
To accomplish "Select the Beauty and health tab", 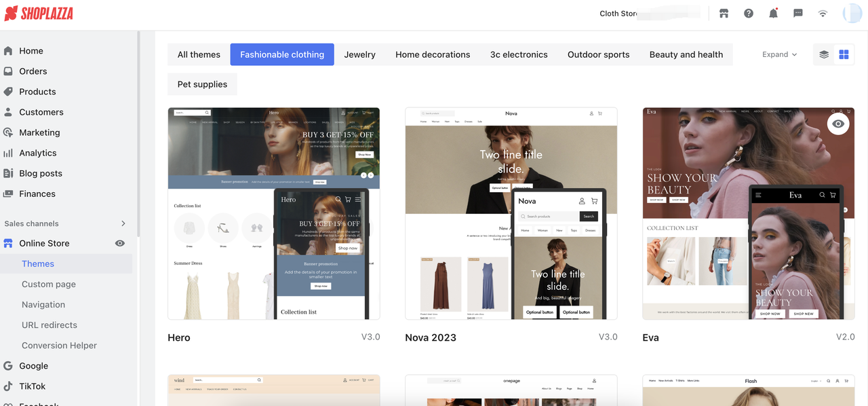I will 686,54.
